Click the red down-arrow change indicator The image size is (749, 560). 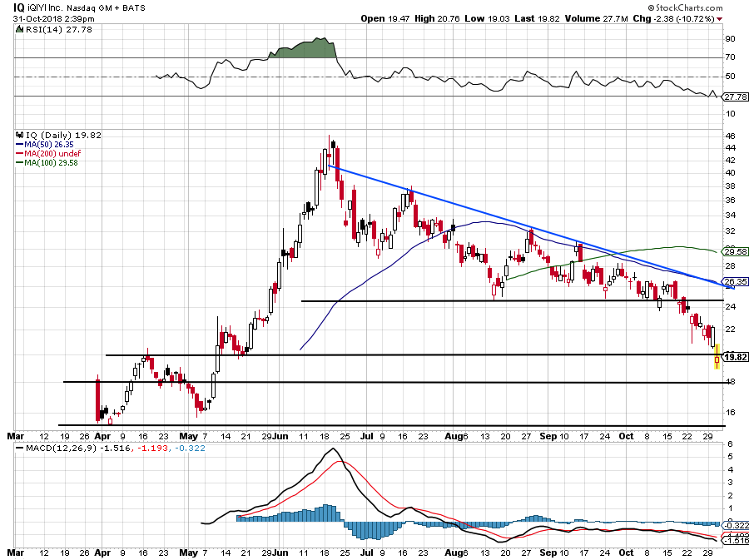[x=719, y=19]
